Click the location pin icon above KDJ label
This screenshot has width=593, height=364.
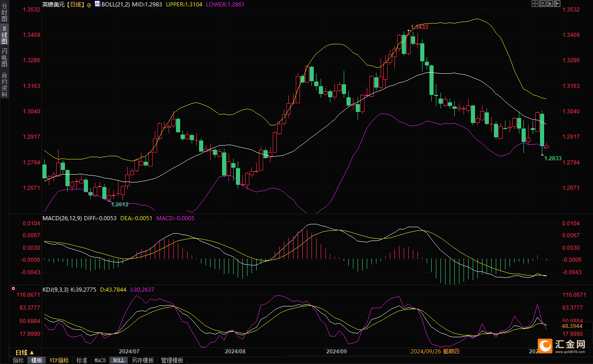(13, 289)
